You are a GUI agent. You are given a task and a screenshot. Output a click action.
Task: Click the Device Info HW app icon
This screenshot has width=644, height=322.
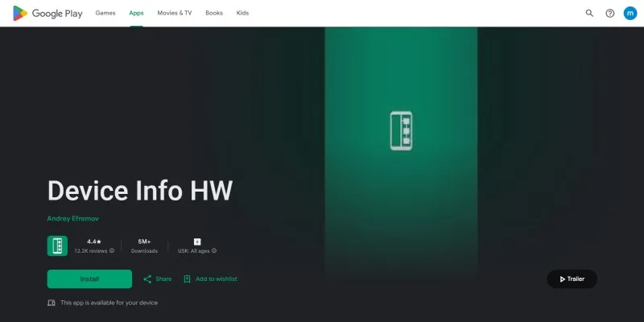57,246
